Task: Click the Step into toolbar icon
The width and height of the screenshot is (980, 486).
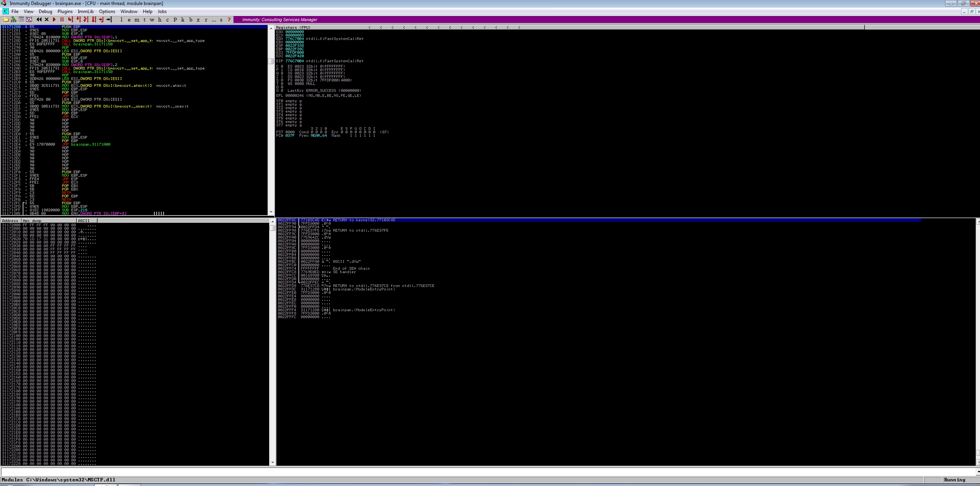Action: (x=70, y=20)
